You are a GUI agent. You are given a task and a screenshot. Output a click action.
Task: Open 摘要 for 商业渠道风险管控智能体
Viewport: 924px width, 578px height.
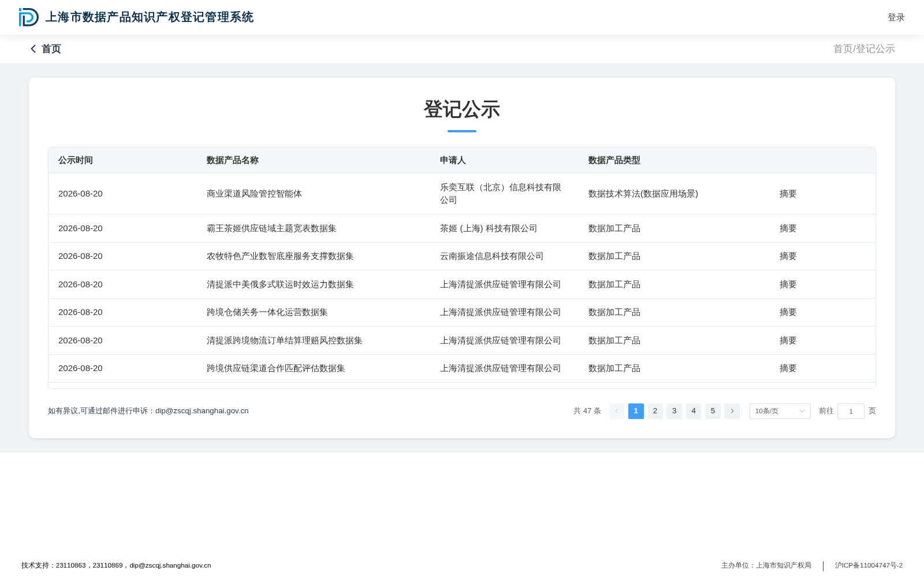tap(788, 194)
